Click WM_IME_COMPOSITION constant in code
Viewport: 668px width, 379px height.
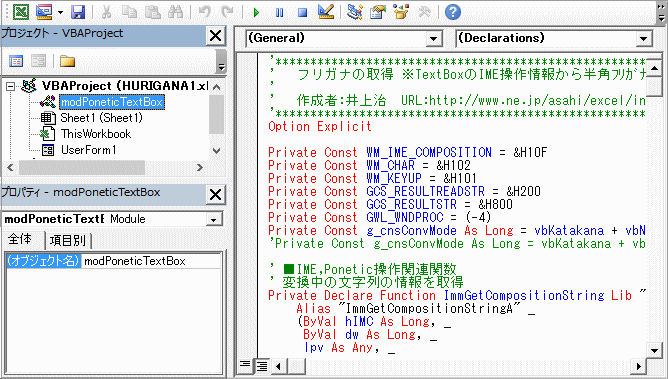[429, 152]
